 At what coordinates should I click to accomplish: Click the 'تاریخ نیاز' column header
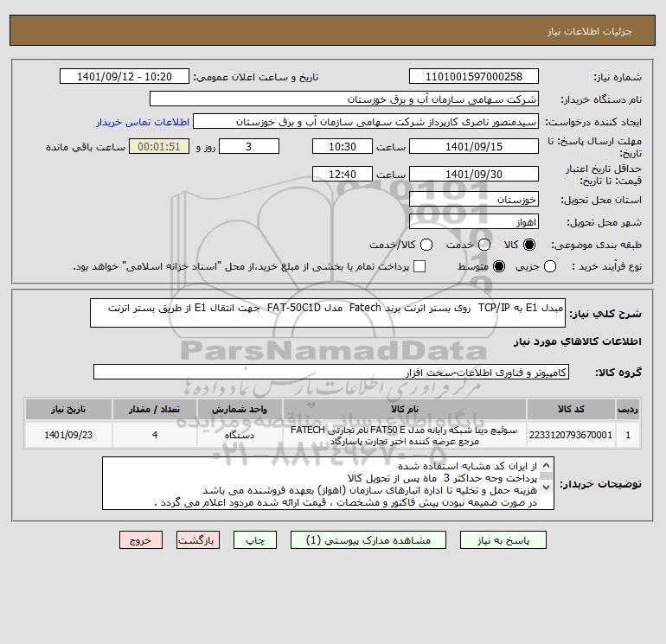68,409
